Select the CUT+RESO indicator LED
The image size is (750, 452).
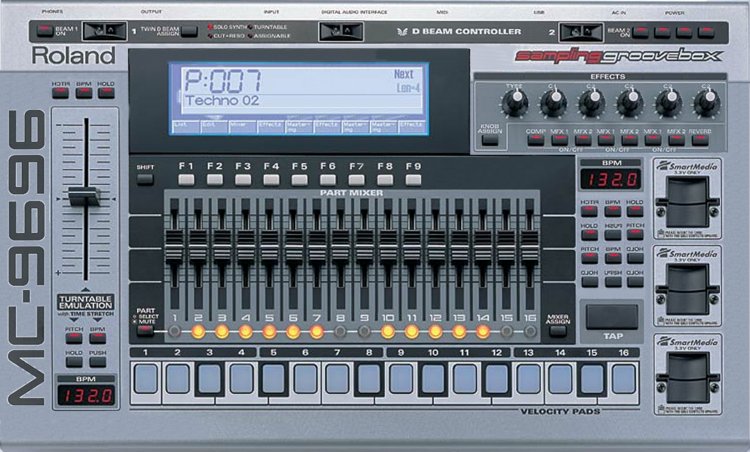click(210, 36)
